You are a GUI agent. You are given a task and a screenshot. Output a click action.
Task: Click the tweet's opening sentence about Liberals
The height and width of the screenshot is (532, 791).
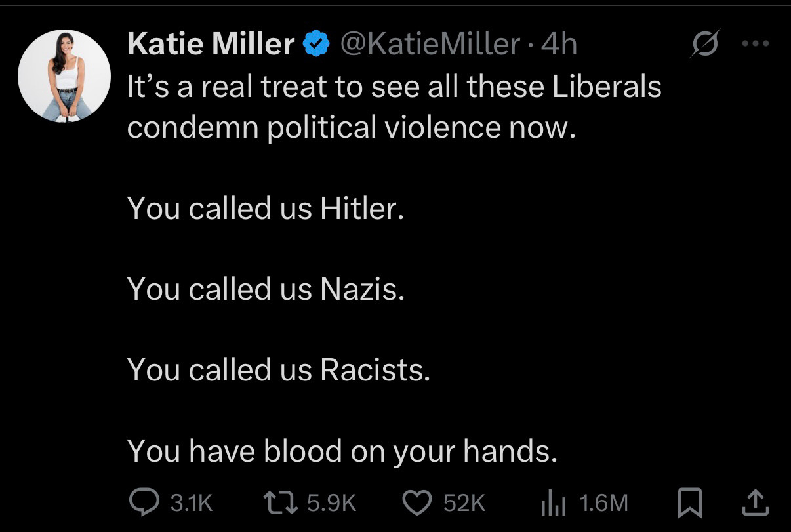tap(394, 106)
